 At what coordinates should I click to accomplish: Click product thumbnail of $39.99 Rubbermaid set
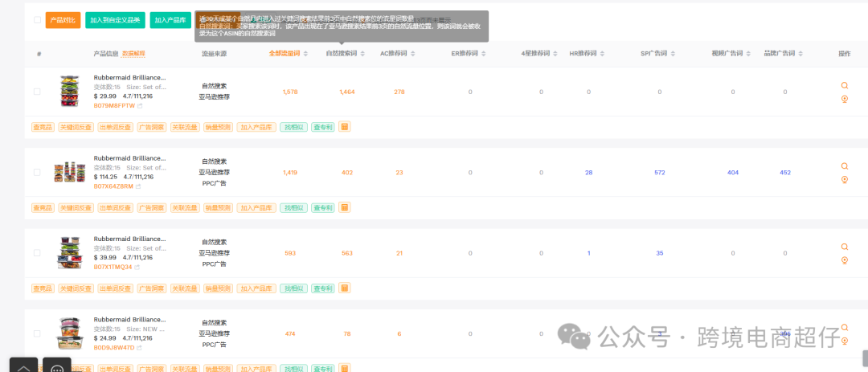tap(70, 253)
